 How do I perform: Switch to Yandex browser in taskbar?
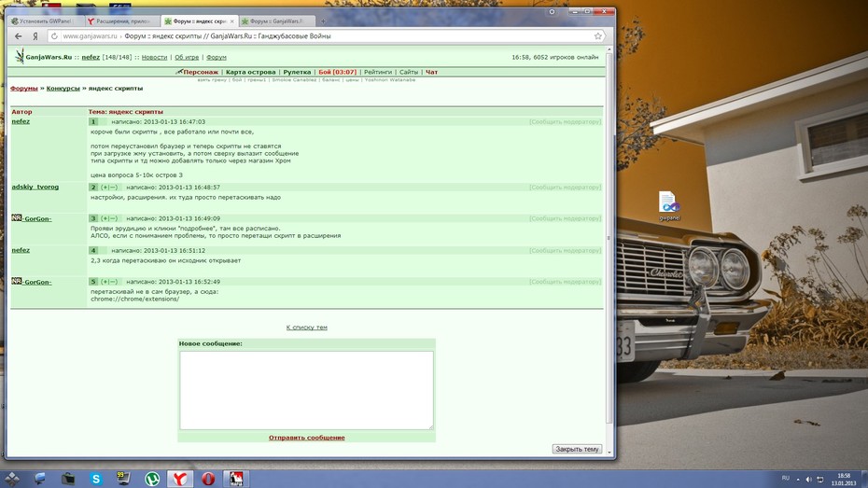[x=179, y=479]
